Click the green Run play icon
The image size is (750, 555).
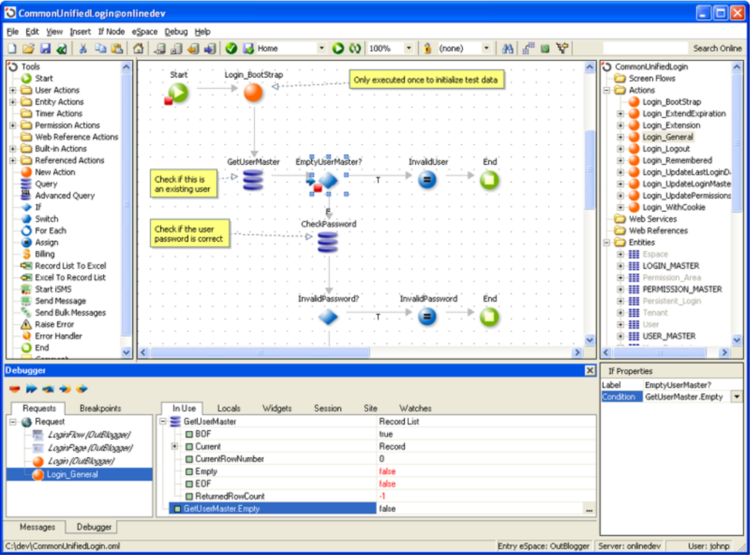click(x=338, y=48)
